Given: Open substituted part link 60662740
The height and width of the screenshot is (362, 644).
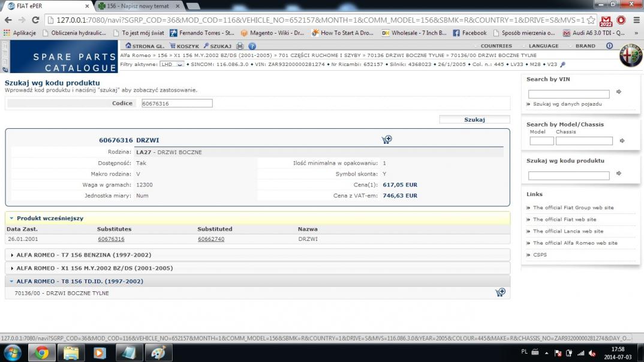Looking at the screenshot, I should (211, 239).
